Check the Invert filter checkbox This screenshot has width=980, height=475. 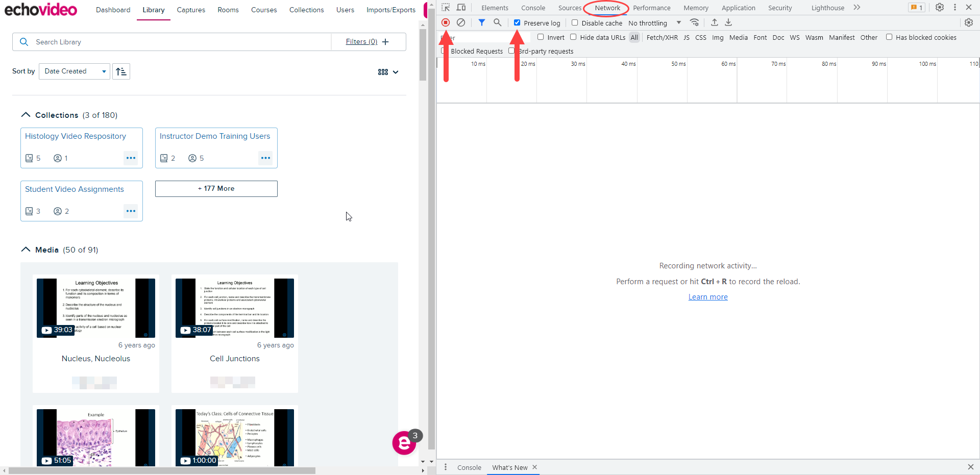pyautogui.click(x=541, y=37)
